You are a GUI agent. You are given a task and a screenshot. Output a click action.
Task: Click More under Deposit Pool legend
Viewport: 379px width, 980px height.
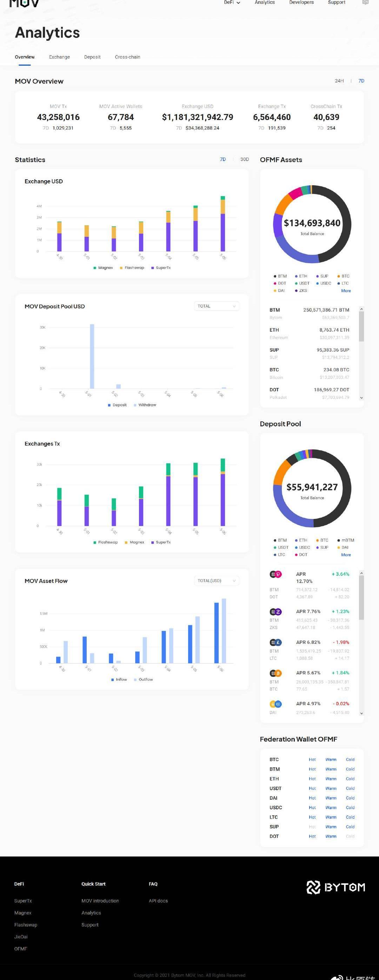(x=346, y=555)
